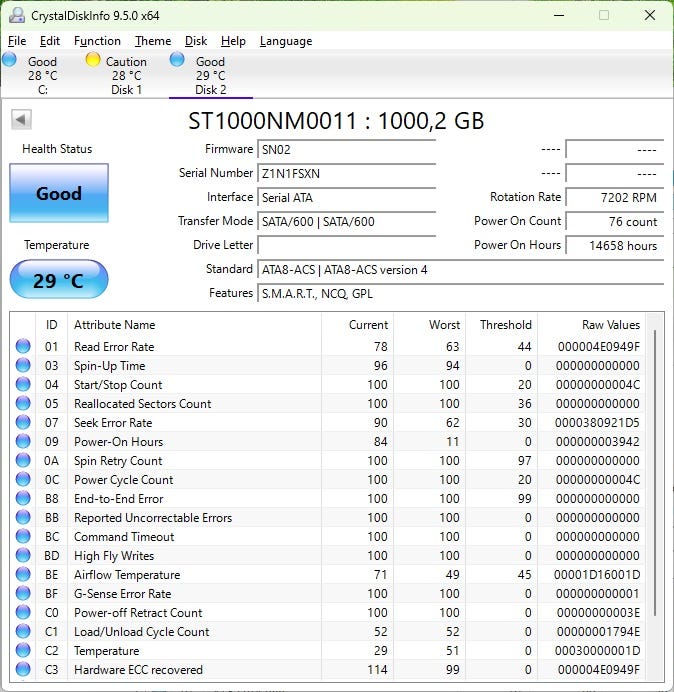Open the Function menu
The width and height of the screenshot is (674, 692).
click(x=97, y=41)
